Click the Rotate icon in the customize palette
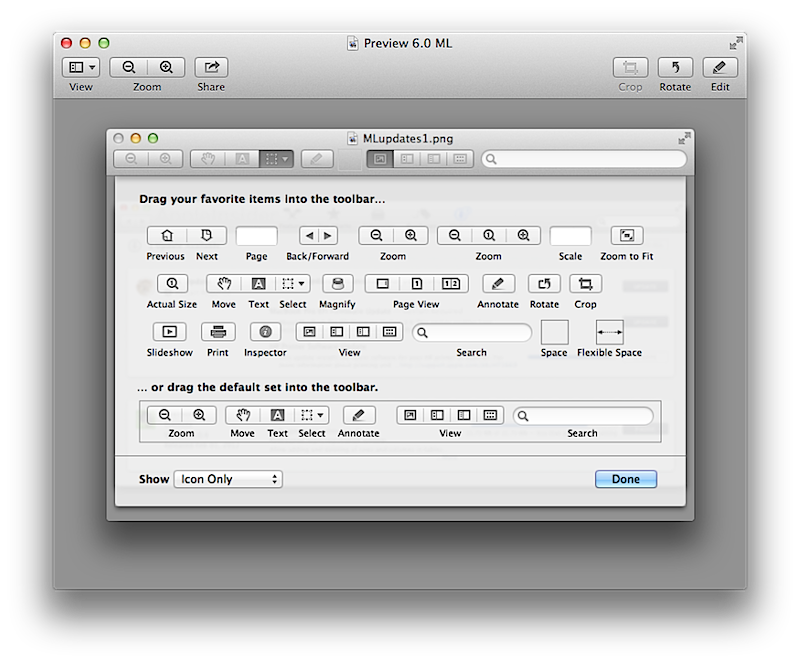 [544, 284]
